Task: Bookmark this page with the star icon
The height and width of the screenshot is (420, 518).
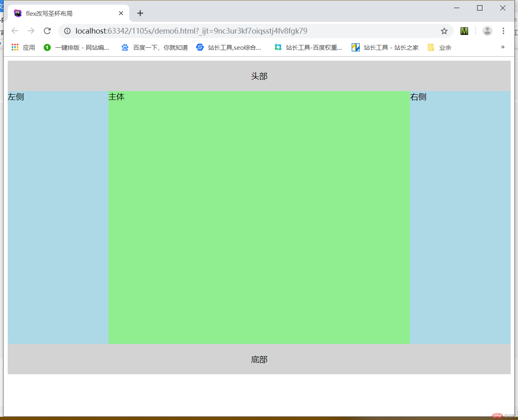Action: (x=444, y=31)
